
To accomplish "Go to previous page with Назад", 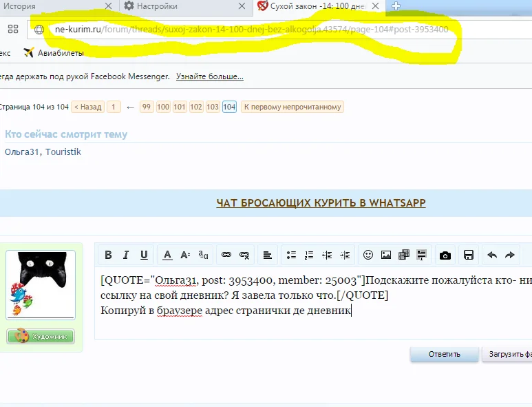I will (x=88, y=107).
